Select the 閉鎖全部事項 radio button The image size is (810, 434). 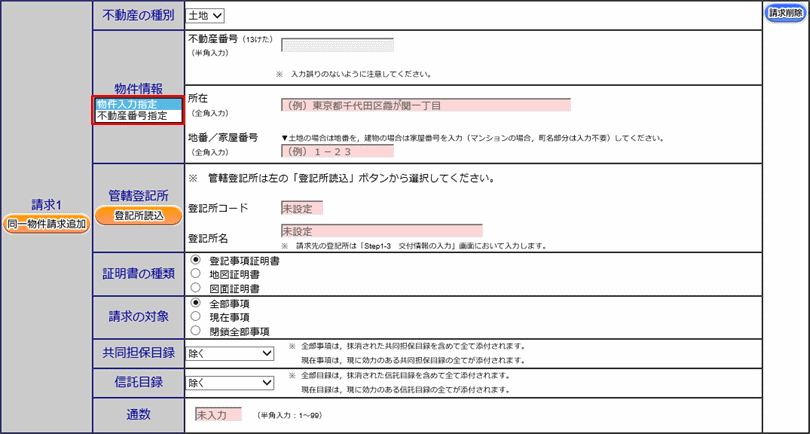(195, 330)
